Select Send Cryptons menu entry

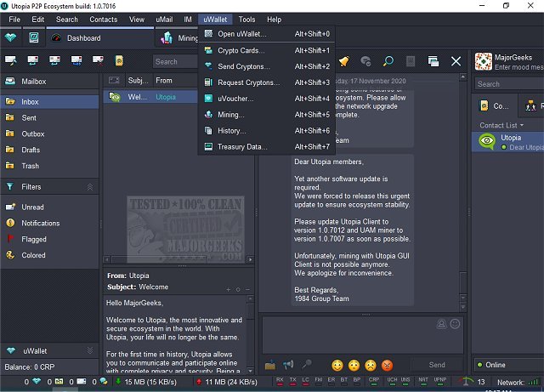coord(266,66)
